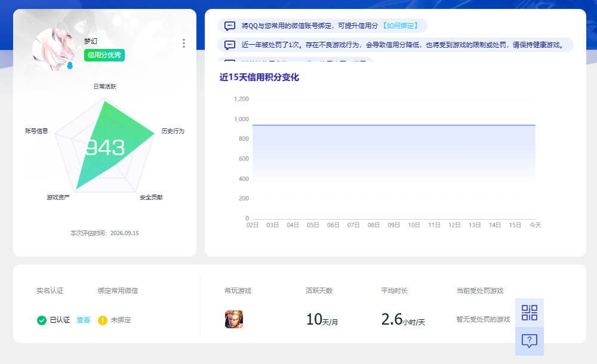This screenshot has width=597, height=364.
Task: Click the 10天/月 active days value
Action: 322,319
